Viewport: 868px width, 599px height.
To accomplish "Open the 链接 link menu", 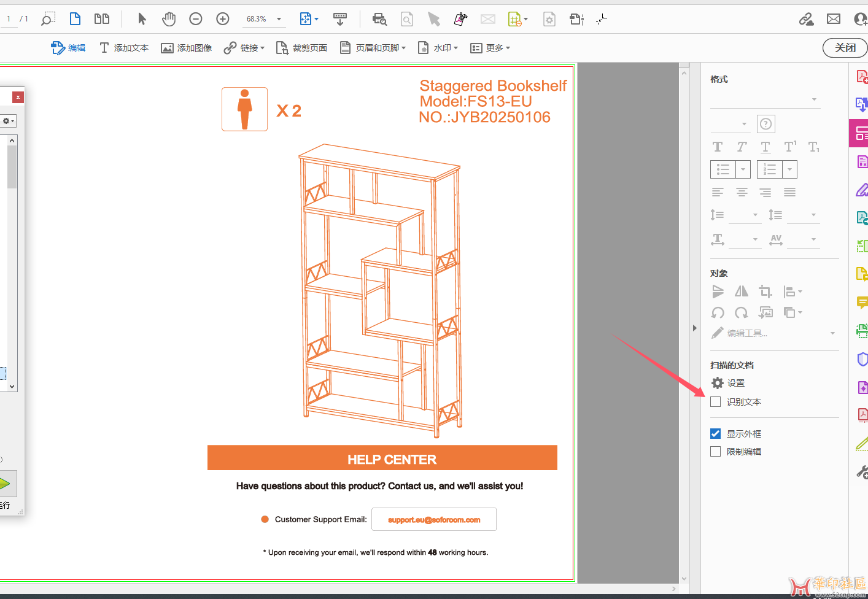I will pyautogui.click(x=244, y=48).
